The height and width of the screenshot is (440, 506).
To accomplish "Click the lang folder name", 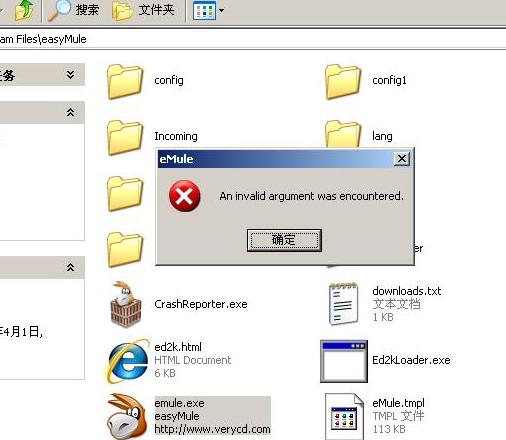I will click(x=382, y=136).
